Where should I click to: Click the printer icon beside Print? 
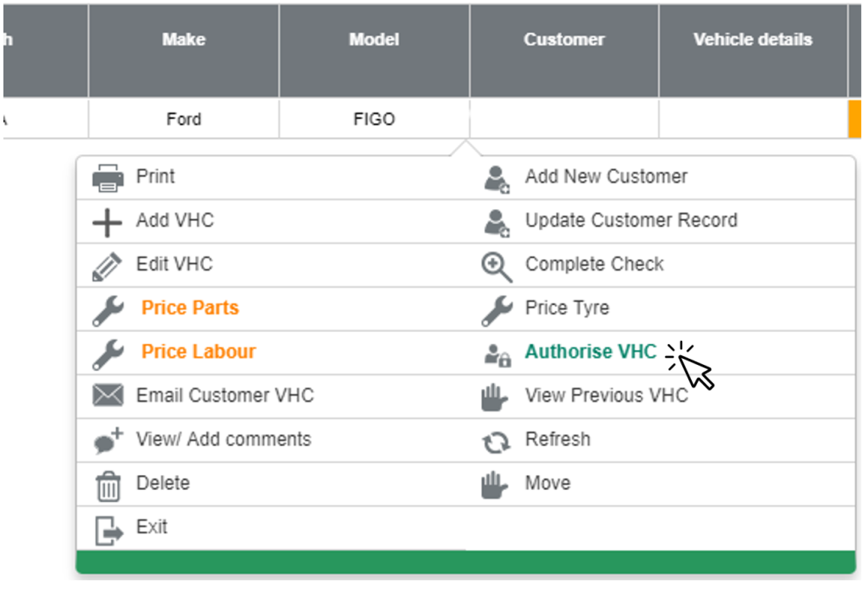[108, 178]
